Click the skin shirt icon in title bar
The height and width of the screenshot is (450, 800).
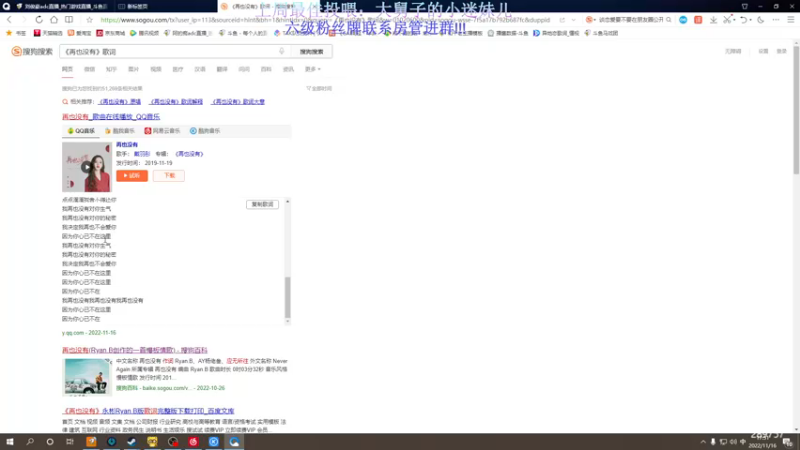point(745,6)
